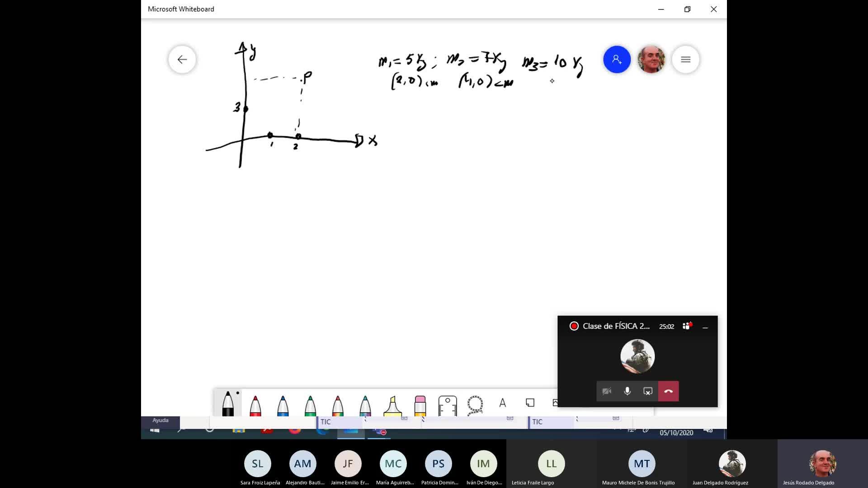The height and width of the screenshot is (488, 868).
Task: Click the user profile picture
Action: coord(651,59)
